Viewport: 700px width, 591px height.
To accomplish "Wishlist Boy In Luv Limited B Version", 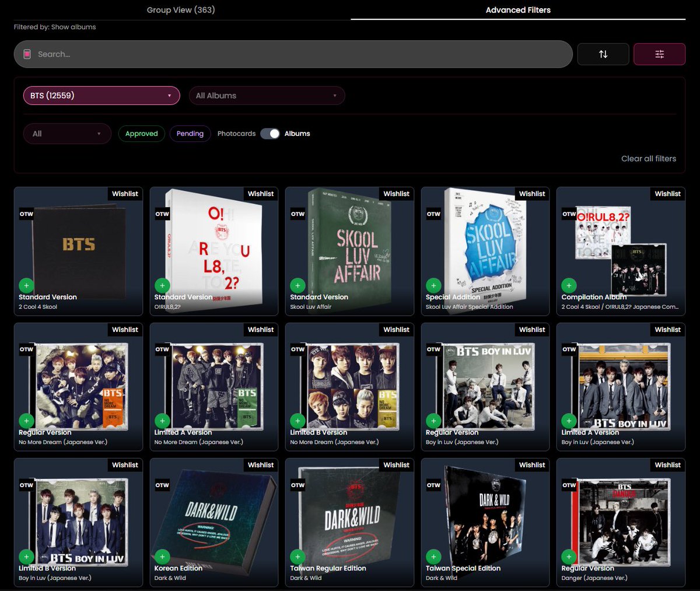I will tap(125, 465).
